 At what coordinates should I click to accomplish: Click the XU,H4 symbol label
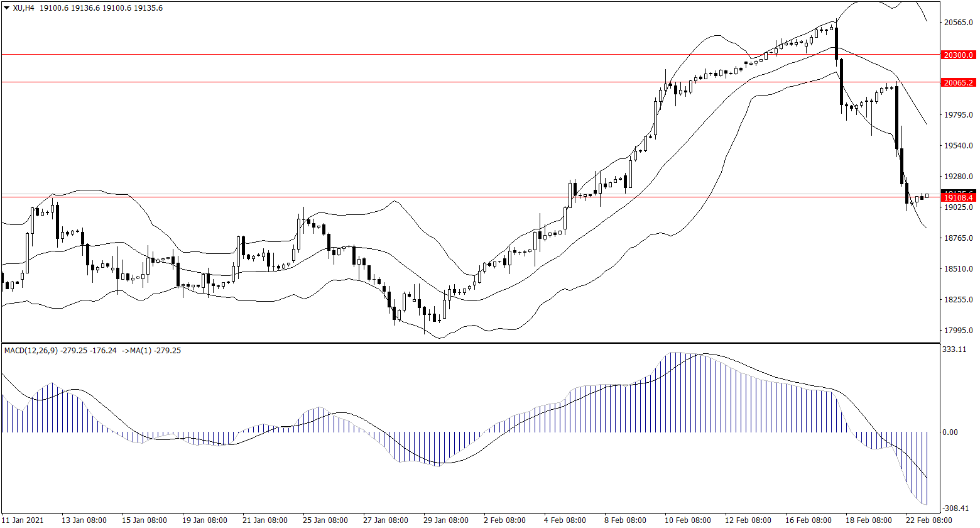23,8
